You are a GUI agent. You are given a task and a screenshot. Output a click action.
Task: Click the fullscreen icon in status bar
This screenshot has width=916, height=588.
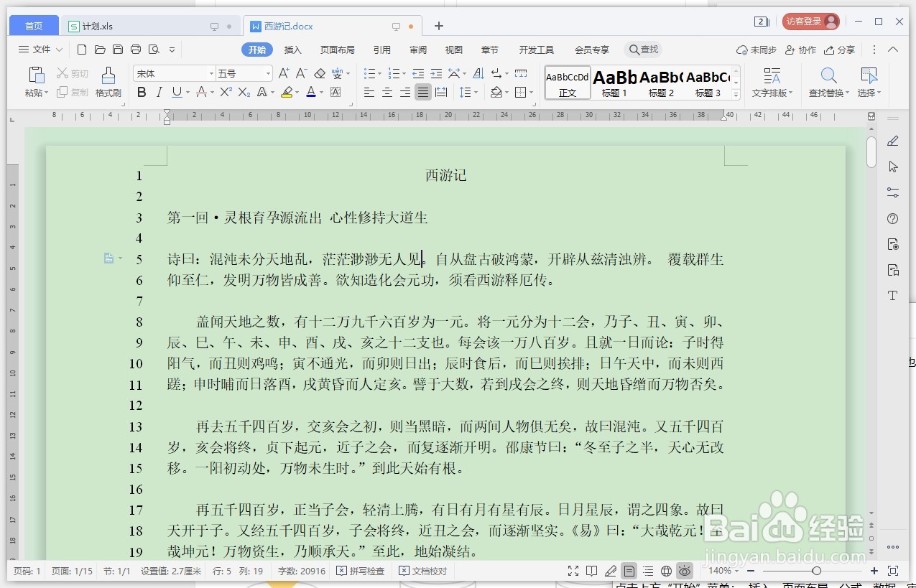(x=573, y=571)
